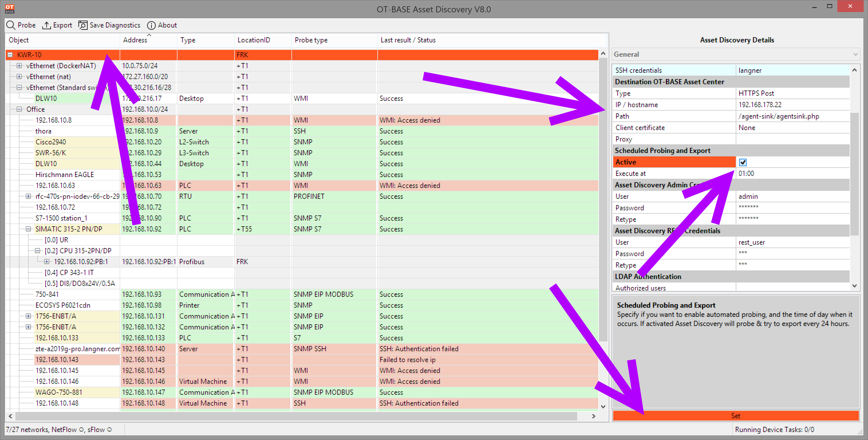Edit the IP / hostname value 192.168.178.22
This screenshot has width=868, height=440.
click(x=792, y=105)
